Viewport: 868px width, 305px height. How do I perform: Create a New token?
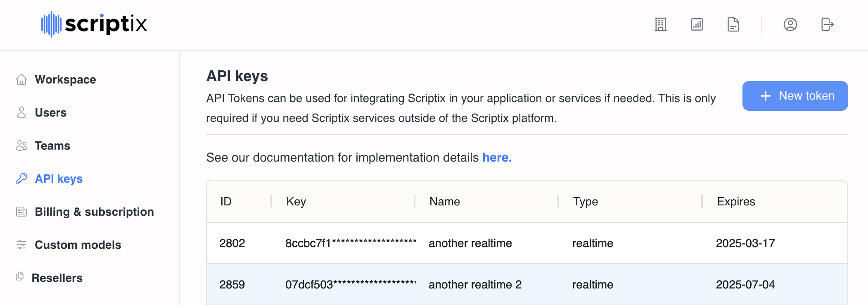click(x=795, y=96)
